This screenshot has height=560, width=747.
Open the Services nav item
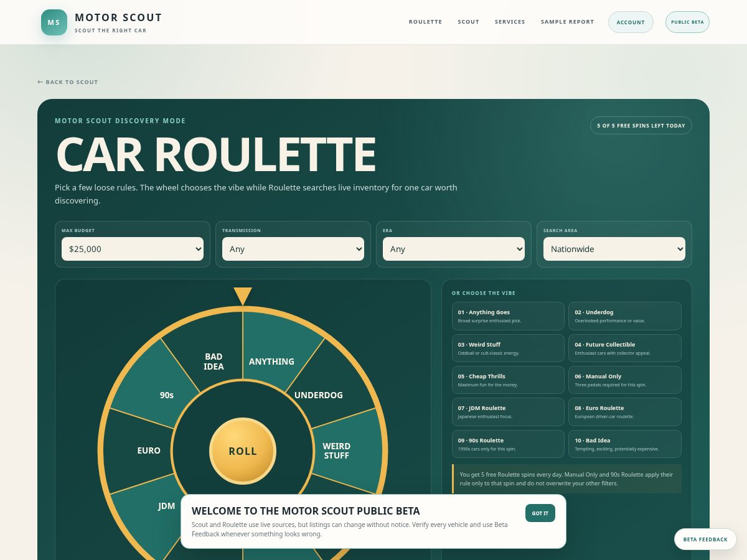point(510,22)
